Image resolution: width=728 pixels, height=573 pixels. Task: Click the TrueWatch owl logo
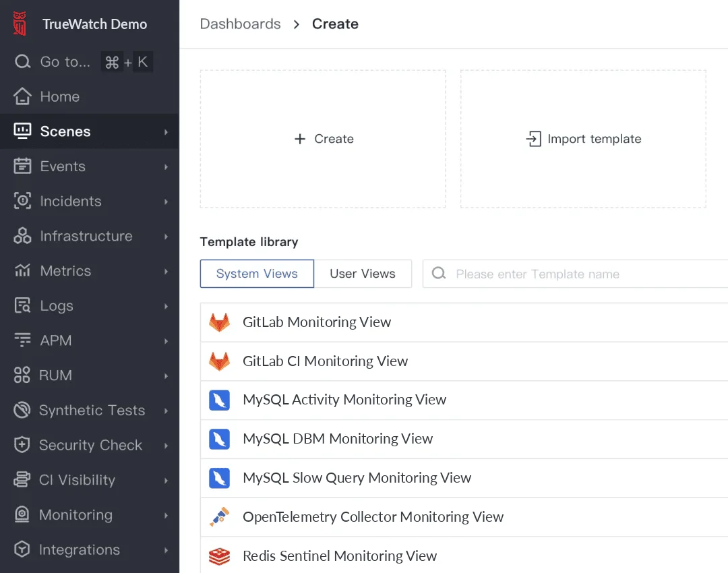click(x=20, y=24)
